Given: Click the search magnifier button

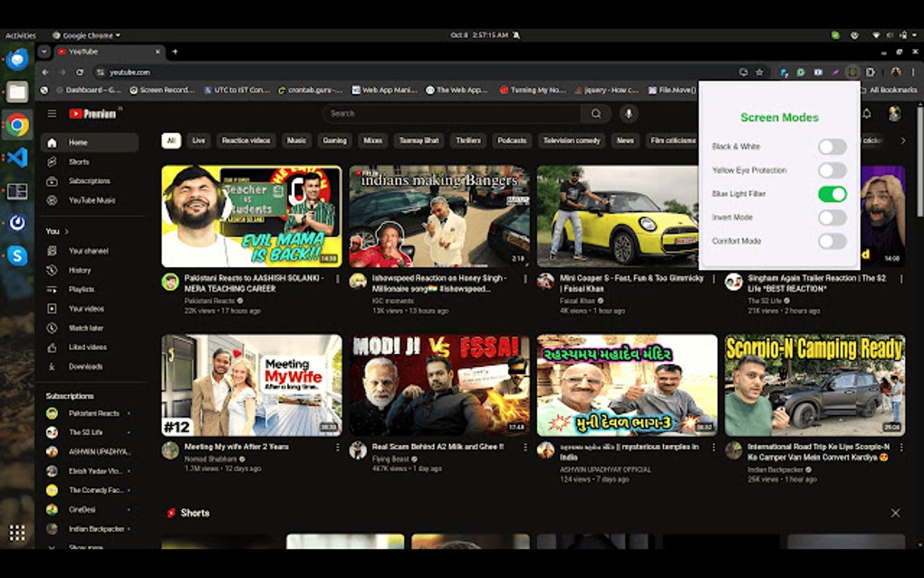Looking at the screenshot, I should pyautogui.click(x=596, y=114).
